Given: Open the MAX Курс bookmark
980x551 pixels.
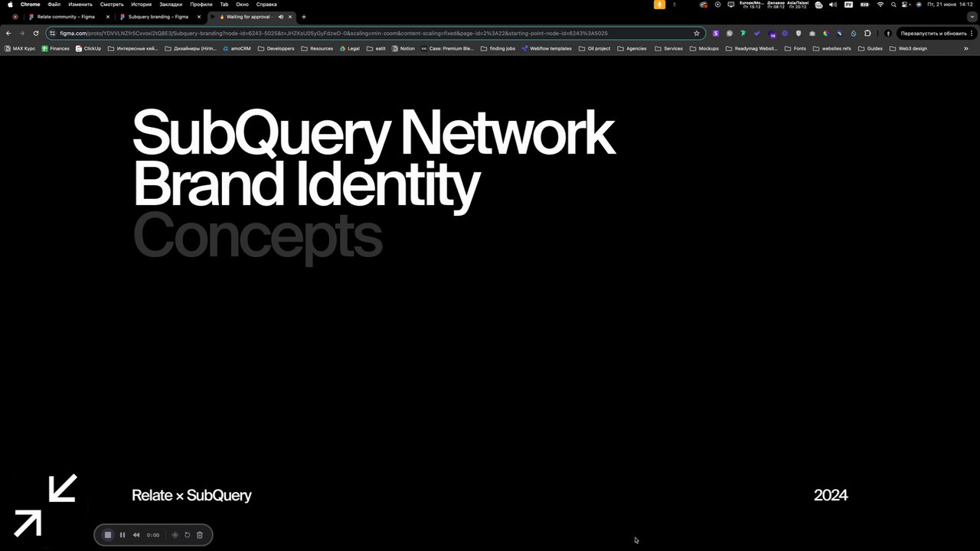Looking at the screenshot, I should coord(20,48).
